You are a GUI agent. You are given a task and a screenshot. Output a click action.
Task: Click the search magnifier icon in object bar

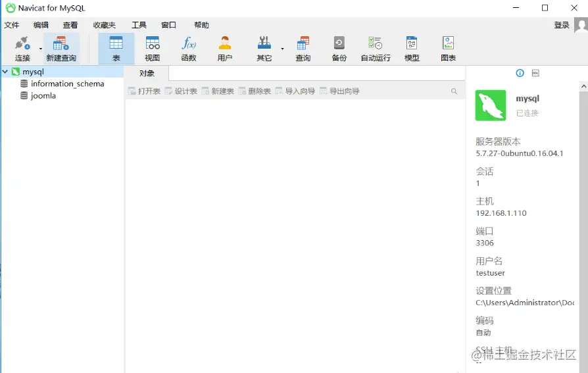454,91
